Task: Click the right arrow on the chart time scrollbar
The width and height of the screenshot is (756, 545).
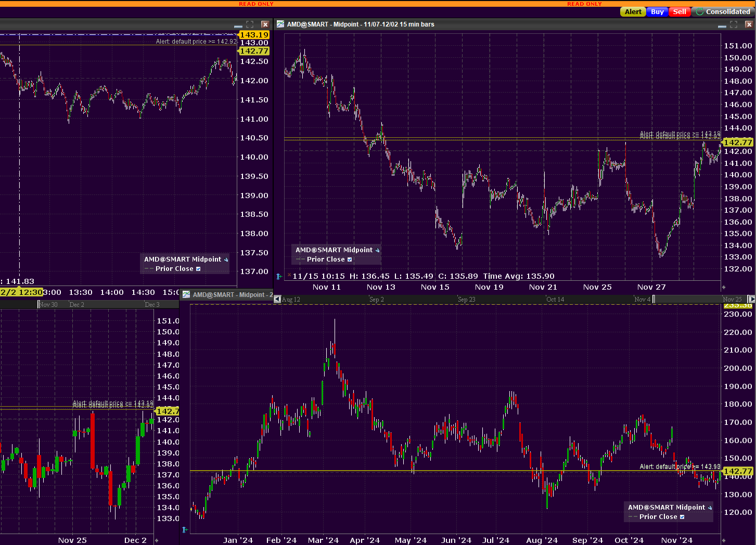Action: [x=751, y=299]
